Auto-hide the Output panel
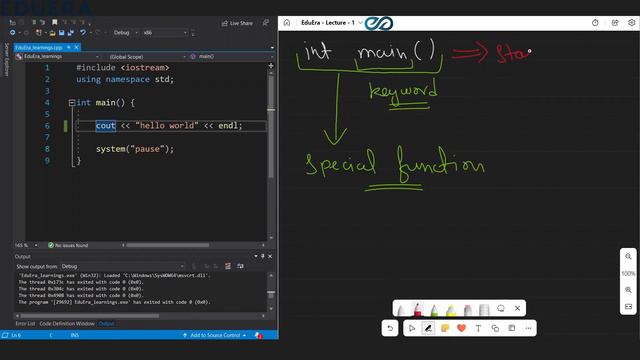The image size is (640, 360). coord(262,256)
